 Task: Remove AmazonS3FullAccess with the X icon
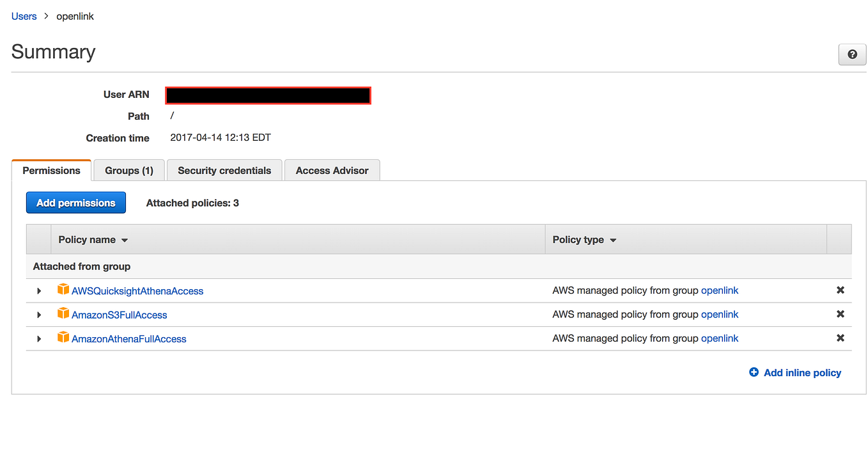pyautogui.click(x=840, y=314)
